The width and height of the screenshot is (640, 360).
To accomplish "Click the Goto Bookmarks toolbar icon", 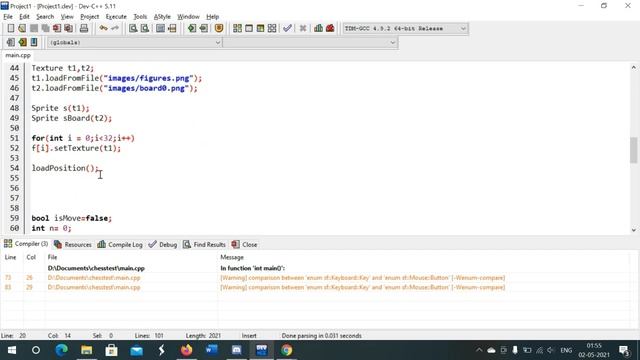I will pyautogui.click(x=34, y=42).
